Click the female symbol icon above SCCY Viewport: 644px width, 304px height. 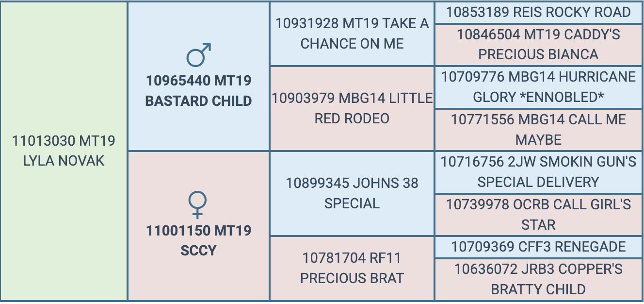click(197, 204)
